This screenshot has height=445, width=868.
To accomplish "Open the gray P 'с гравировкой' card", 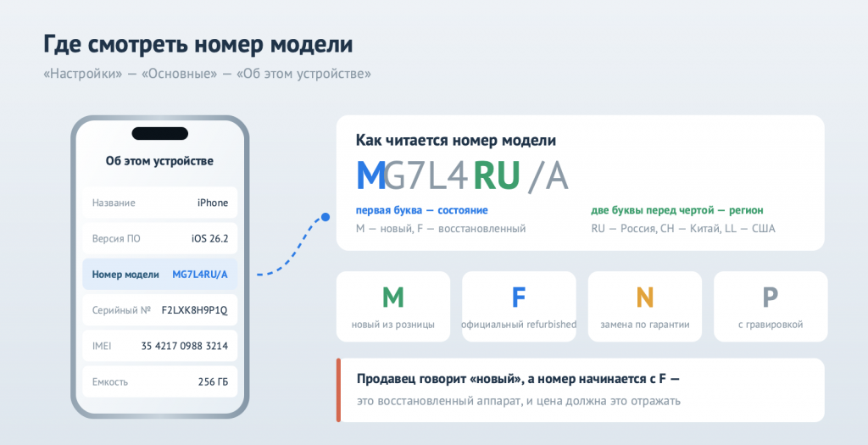I will (x=771, y=306).
